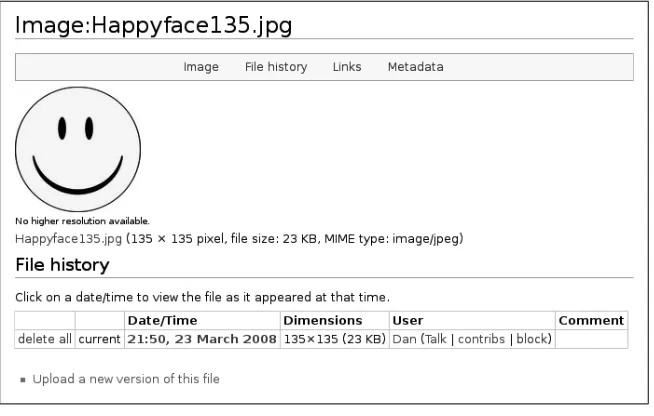Click the page title Image:Happyface135.jpg
The image size is (654, 416).
[153, 25]
